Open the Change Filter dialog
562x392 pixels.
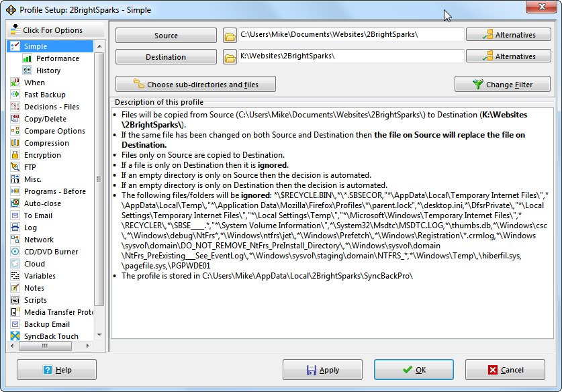(502, 84)
